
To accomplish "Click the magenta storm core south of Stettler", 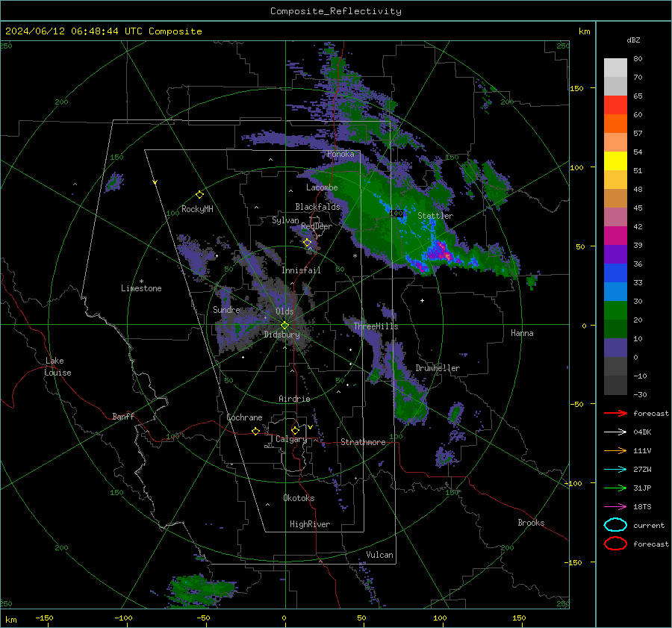I will coord(441,251).
